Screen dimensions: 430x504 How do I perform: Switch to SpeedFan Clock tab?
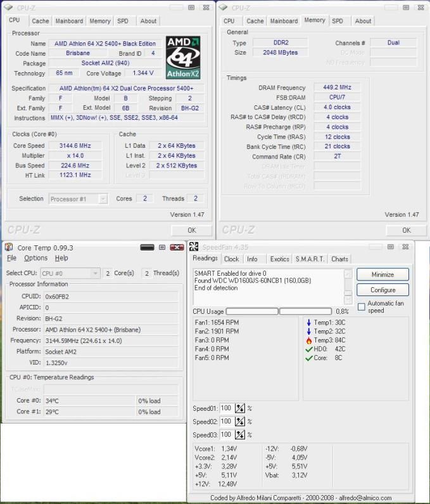pyautogui.click(x=232, y=259)
